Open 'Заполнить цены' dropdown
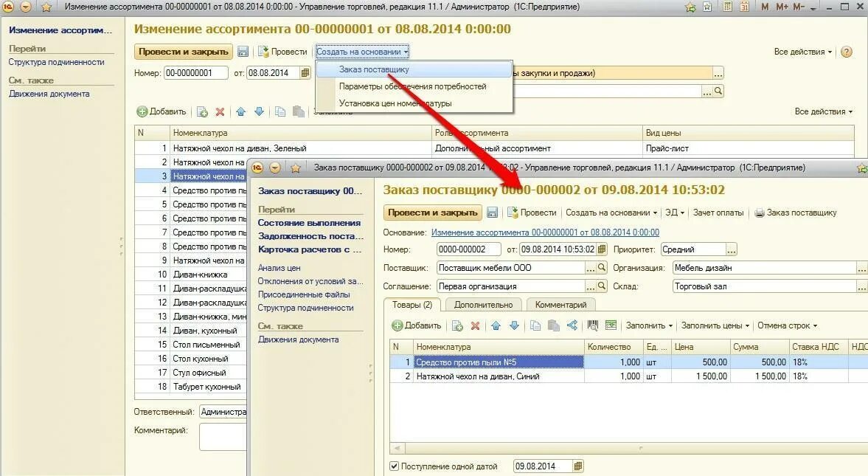Screen dimensions: 868x476 point(715,326)
